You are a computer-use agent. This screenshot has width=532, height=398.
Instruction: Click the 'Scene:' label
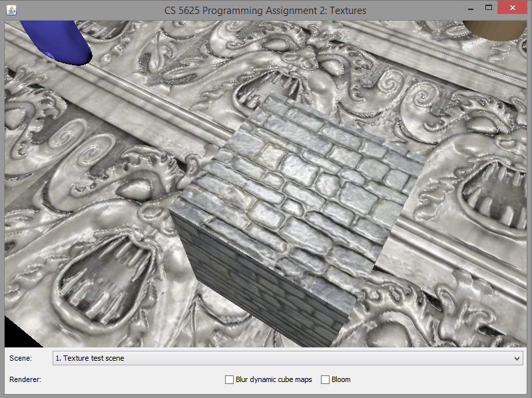[x=21, y=358]
